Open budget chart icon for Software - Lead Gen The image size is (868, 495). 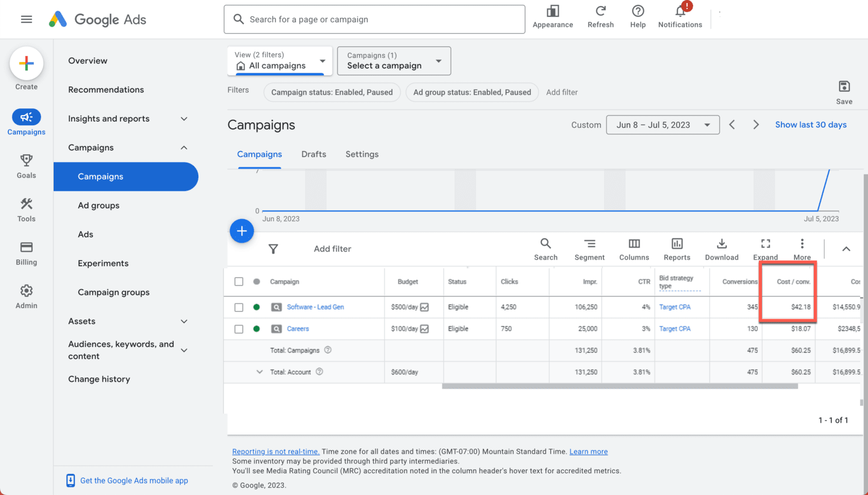[x=424, y=307]
